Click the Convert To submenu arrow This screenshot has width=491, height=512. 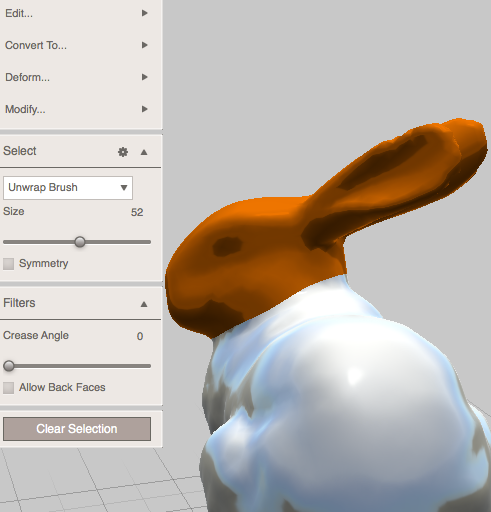pos(144,45)
